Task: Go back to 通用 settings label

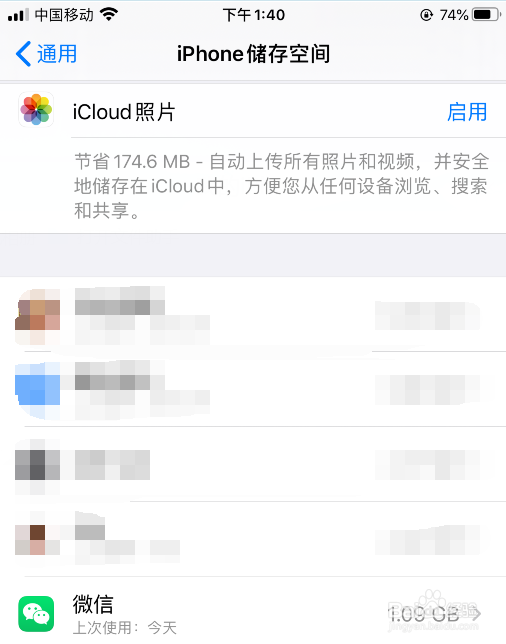Action: (x=57, y=54)
